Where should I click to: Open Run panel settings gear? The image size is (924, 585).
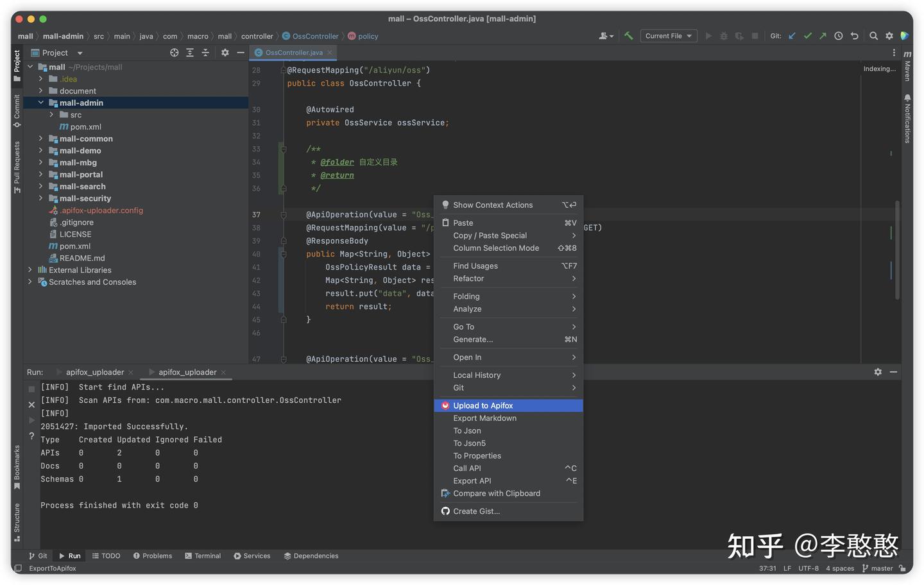[x=878, y=372]
